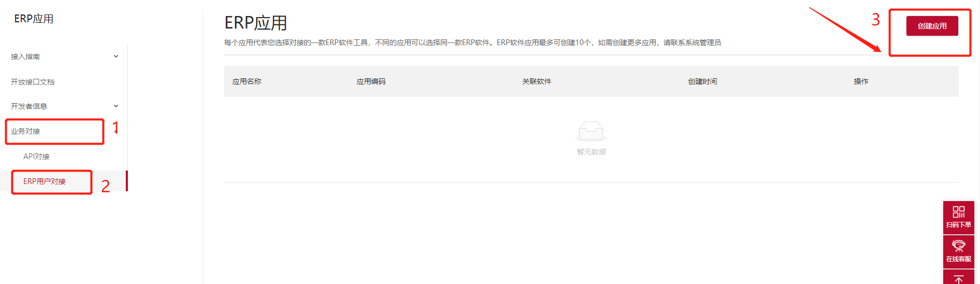This screenshot has height=284, width=980.
Task: Select 业务对接 in sidebar
Action: (x=25, y=131)
